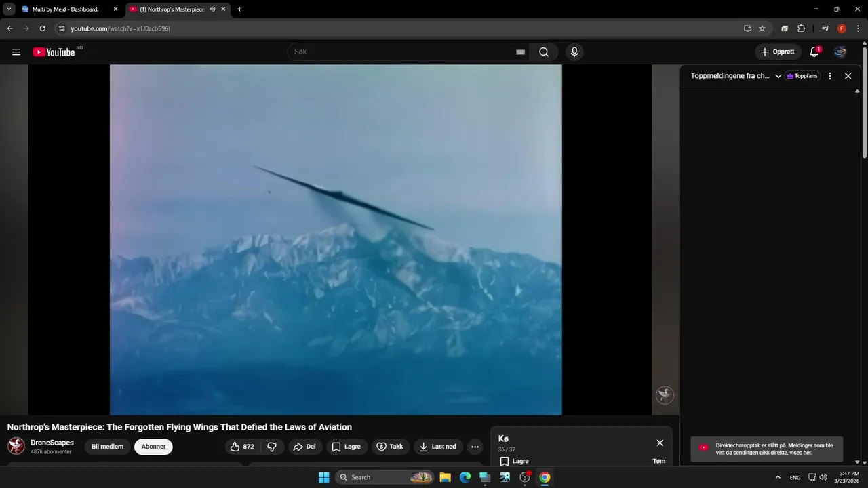Screen dimensions: 868x488
Task: Open more actions ellipsis under video
Action: (x=475, y=447)
